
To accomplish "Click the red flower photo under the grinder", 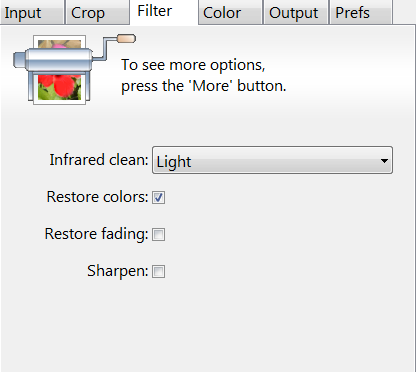I will pyautogui.click(x=59, y=87).
